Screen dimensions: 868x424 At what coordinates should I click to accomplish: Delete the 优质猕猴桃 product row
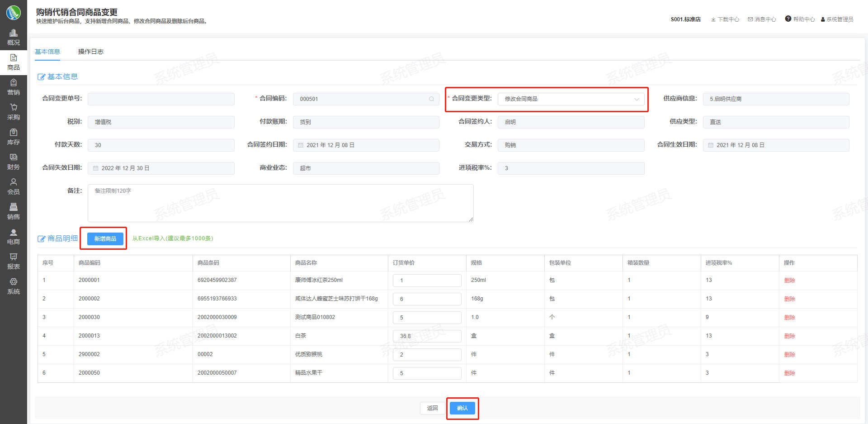(789, 355)
